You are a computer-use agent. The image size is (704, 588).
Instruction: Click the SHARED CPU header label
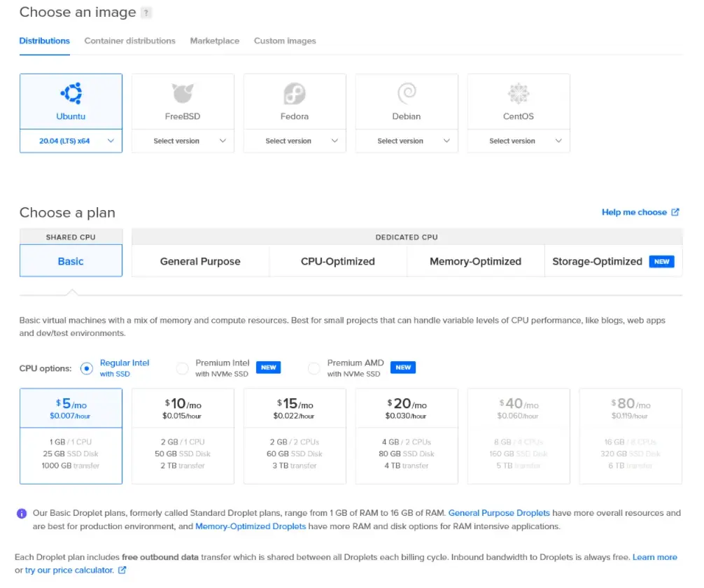point(71,237)
